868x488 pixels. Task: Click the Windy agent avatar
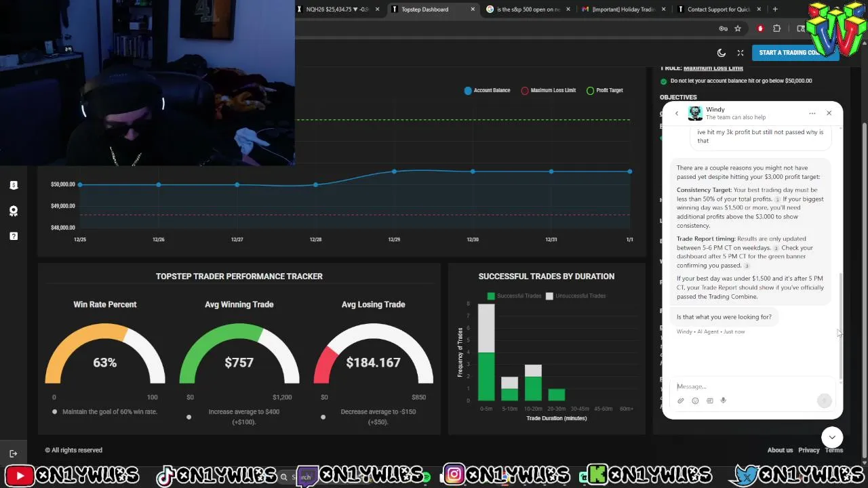coord(695,113)
